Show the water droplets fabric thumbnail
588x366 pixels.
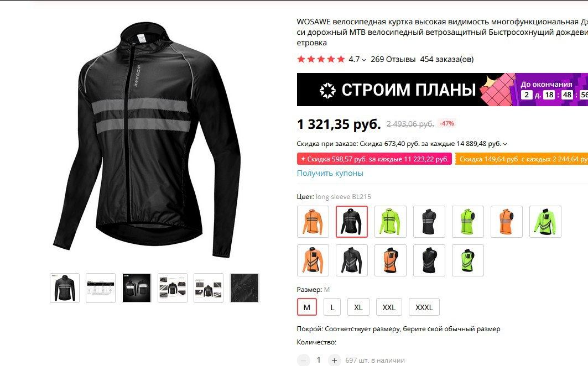click(244, 288)
